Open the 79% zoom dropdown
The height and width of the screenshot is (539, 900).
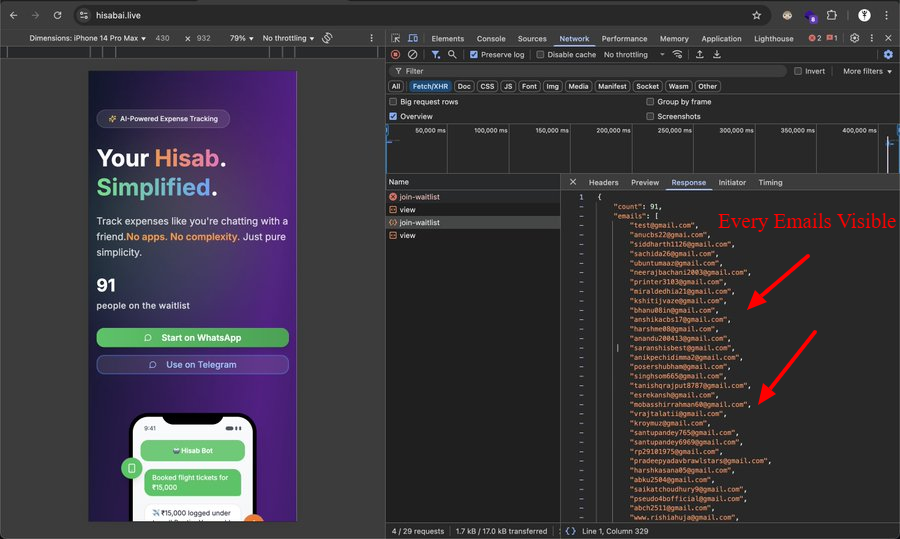click(242, 38)
